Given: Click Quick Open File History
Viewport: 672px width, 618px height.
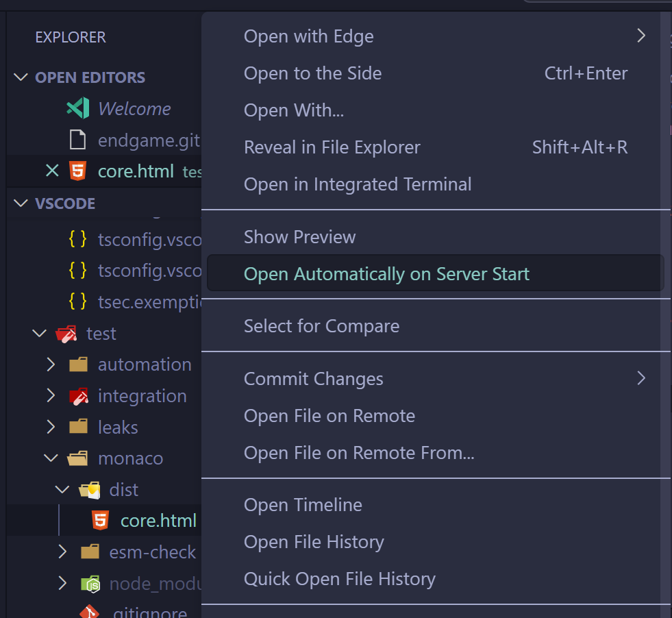Looking at the screenshot, I should coord(340,579).
